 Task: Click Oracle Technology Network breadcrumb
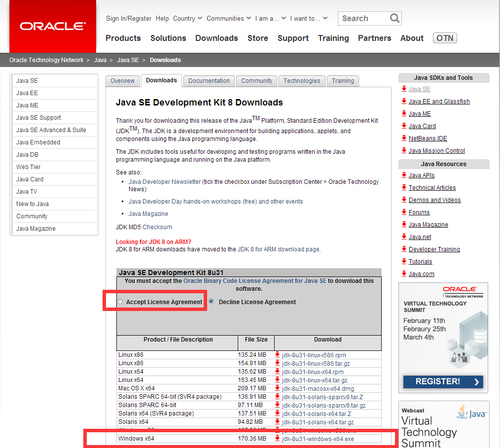pyautogui.click(x=46, y=60)
